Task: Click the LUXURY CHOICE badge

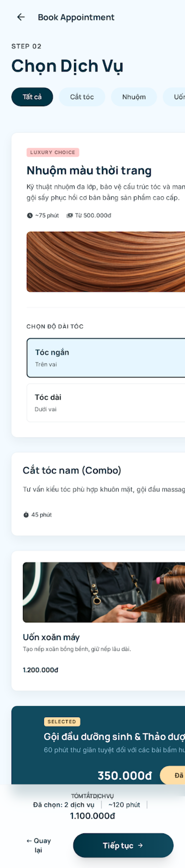Action: pyautogui.click(x=53, y=152)
